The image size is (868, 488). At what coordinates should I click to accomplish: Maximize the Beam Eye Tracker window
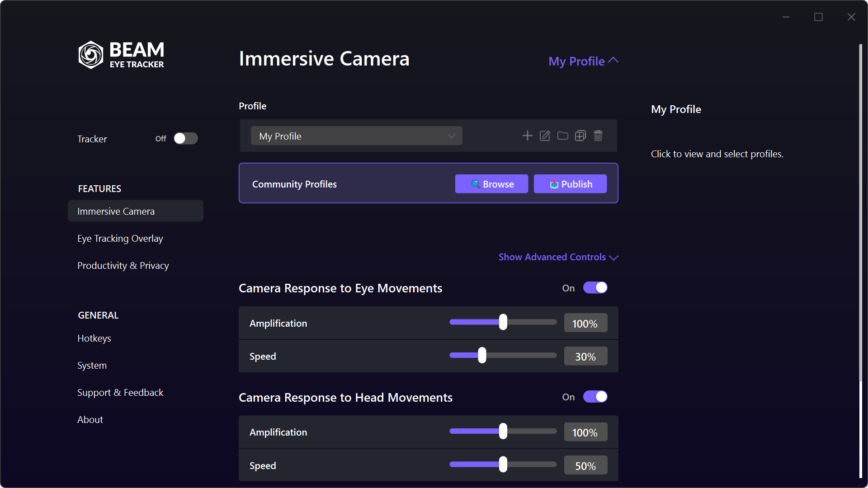(x=818, y=17)
